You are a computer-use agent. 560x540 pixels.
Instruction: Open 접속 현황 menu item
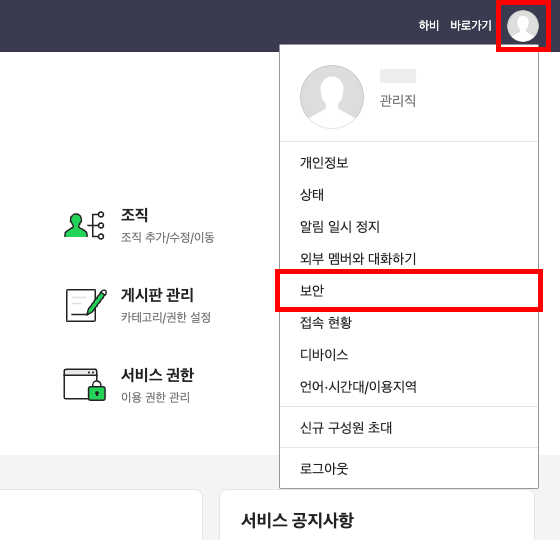click(409, 322)
